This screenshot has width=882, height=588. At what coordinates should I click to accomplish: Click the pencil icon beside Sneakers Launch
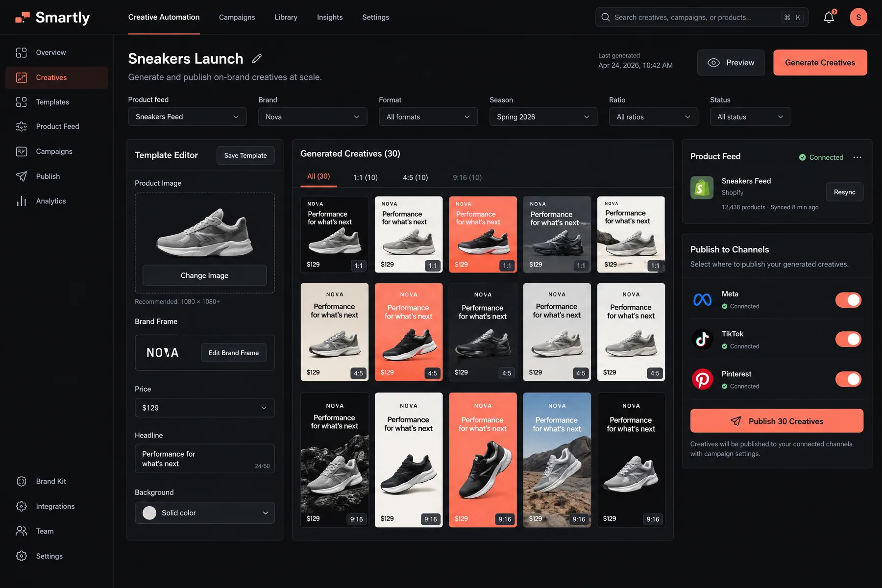point(257,59)
